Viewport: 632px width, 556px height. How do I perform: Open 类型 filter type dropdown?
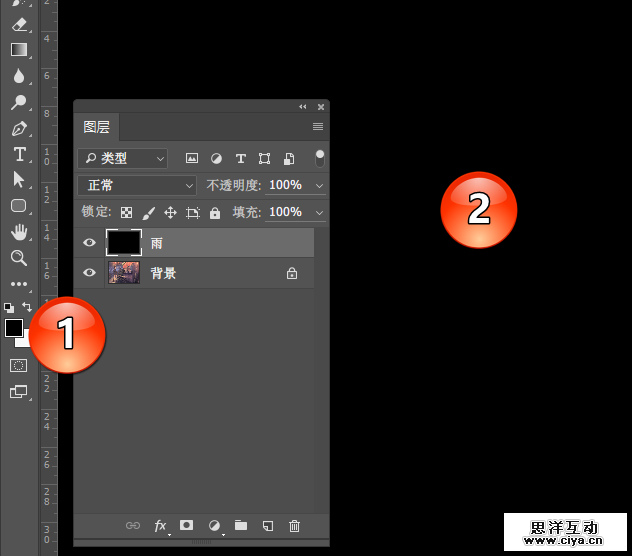[123, 158]
